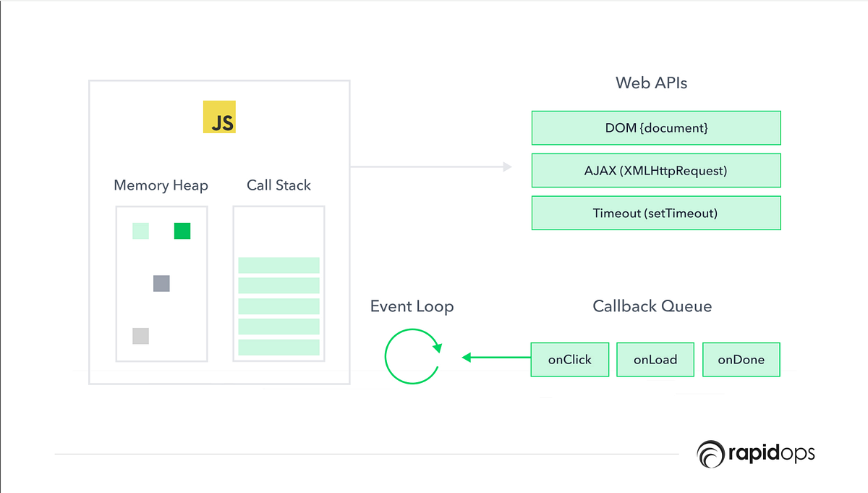Click the gray square in the Memory Heap

[x=161, y=283]
